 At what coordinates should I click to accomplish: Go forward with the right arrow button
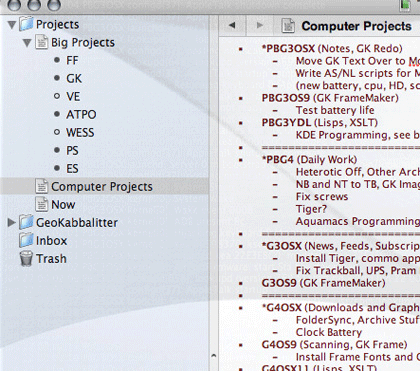coord(260,25)
